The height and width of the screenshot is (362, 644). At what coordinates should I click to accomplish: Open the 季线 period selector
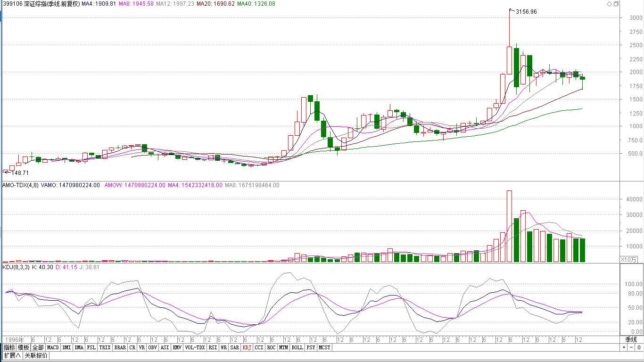click(x=631, y=339)
